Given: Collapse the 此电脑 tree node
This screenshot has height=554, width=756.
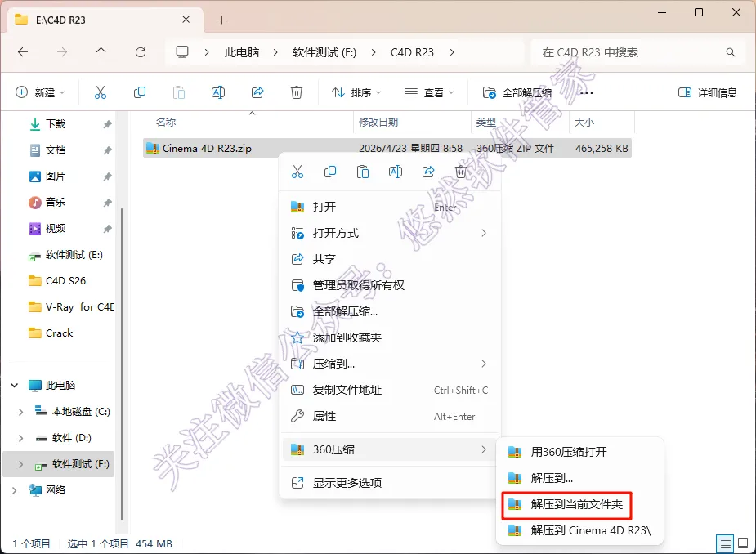Looking at the screenshot, I should pos(15,385).
